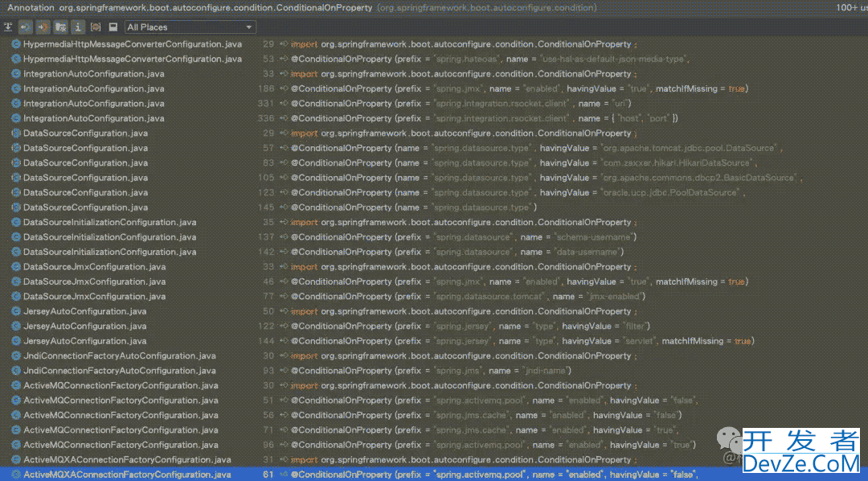Select the highlighted ActiveMQXAConnectionFactoryConfiguration.java row at line 61
Viewport: 868px width, 481px height.
click(434, 475)
